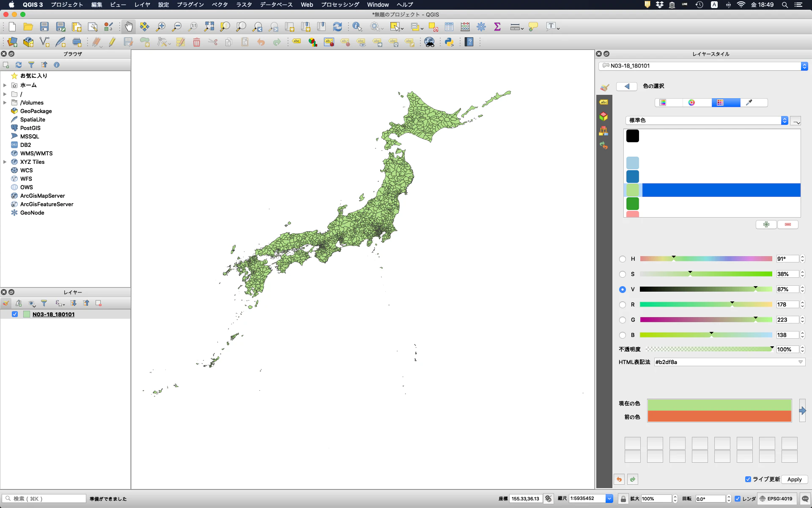Viewport: 812px width, 508px height.
Task: Select the V radio button
Action: [623, 289]
